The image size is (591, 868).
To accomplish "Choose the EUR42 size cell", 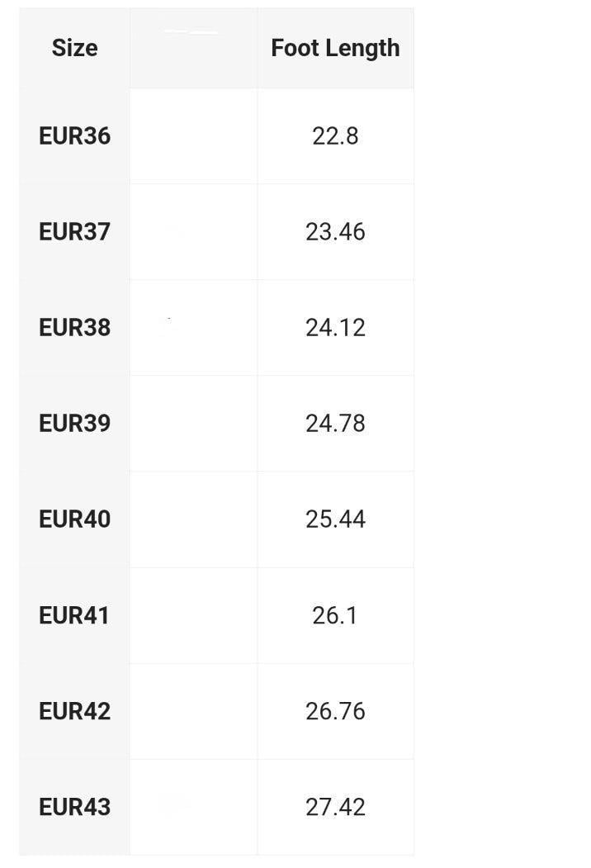I will 74,711.
